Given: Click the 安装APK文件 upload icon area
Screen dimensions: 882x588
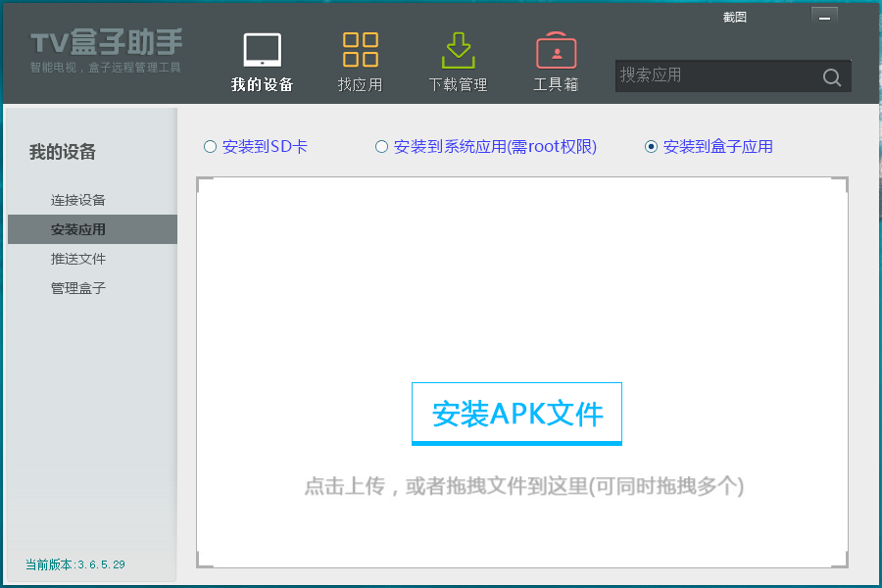Looking at the screenshot, I should coord(516,413).
